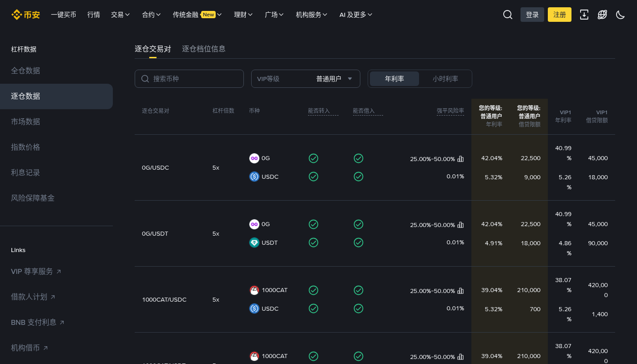Image resolution: width=637 pixels, height=364 pixels.
Task: Expand the 机构服务 menu
Action: [x=311, y=15]
